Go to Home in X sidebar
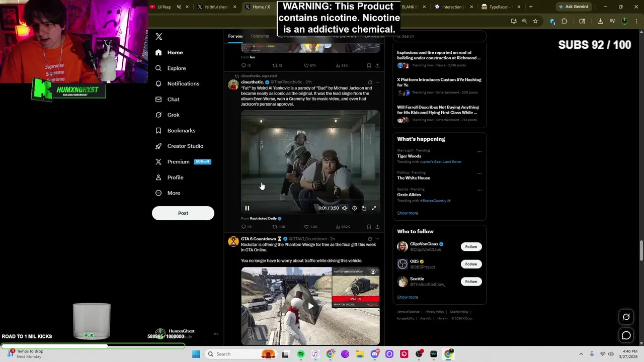Screen dimensions: 644x362 [170, 52]
